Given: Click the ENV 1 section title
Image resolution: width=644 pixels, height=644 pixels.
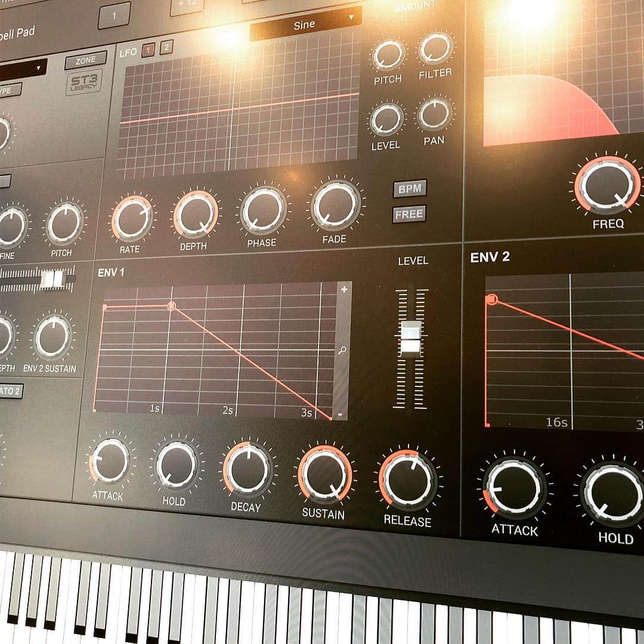Looking at the screenshot, I should click(x=111, y=273).
